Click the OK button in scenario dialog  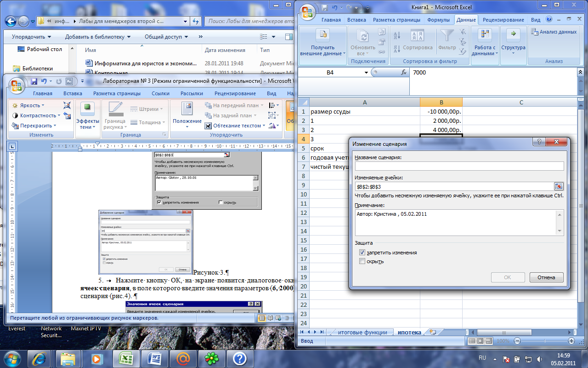pos(508,277)
